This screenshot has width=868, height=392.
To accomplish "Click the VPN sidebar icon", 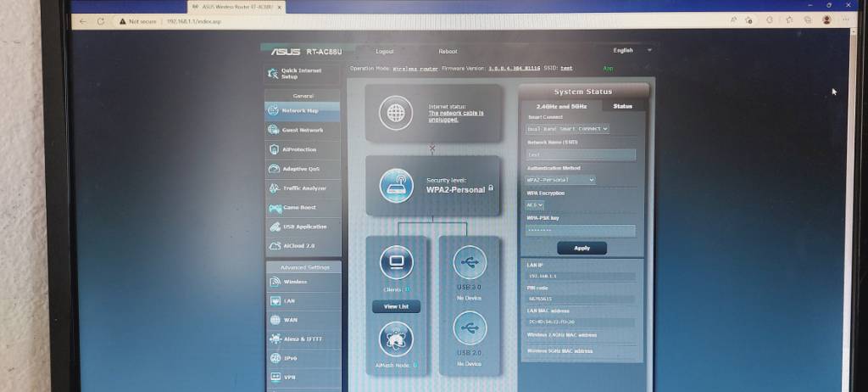I will 275,377.
